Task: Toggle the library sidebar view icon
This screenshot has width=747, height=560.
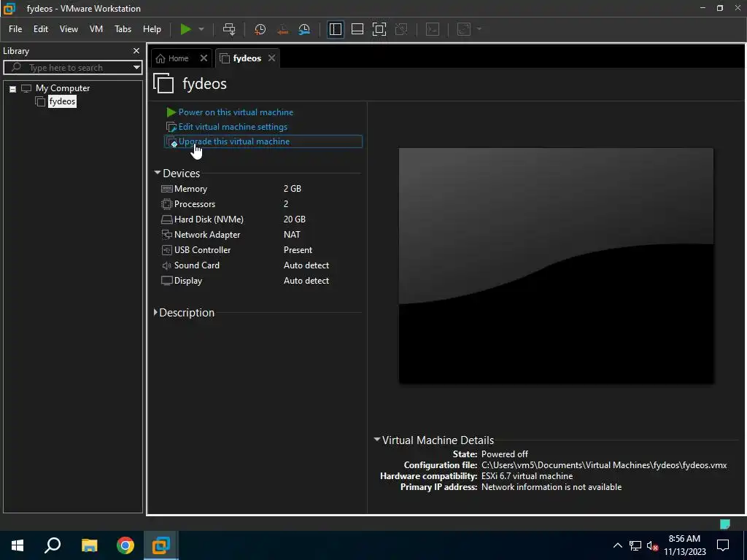Action: coord(336,29)
